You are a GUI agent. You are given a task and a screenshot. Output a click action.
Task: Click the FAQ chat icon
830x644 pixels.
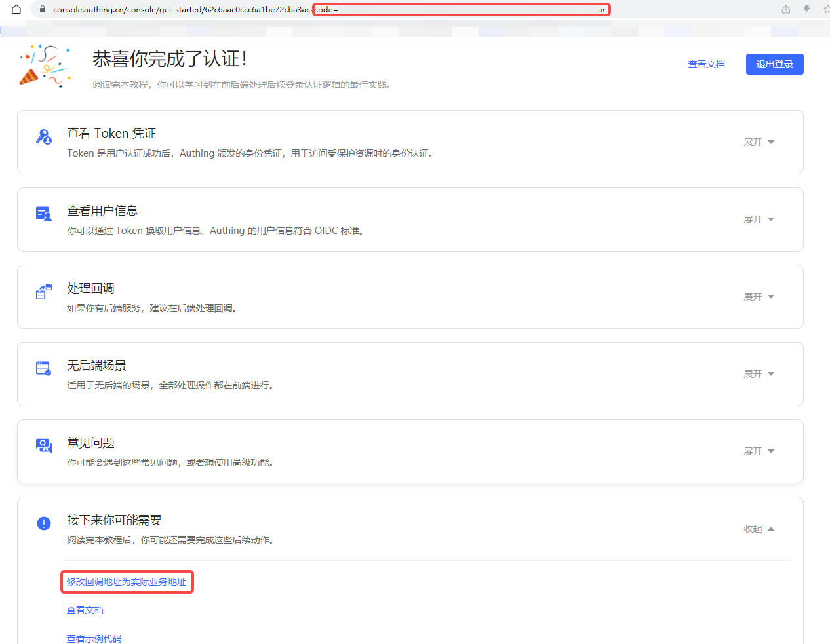pyautogui.click(x=44, y=446)
